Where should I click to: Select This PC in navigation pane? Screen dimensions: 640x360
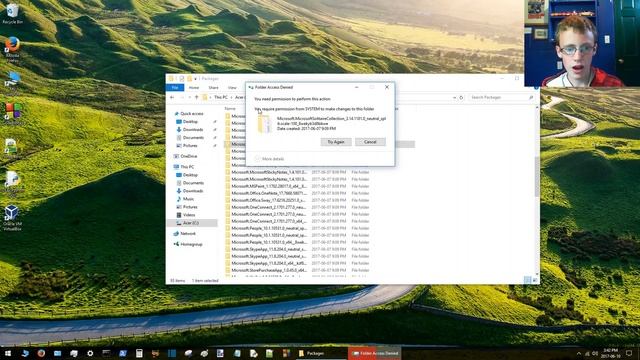click(x=187, y=167)
